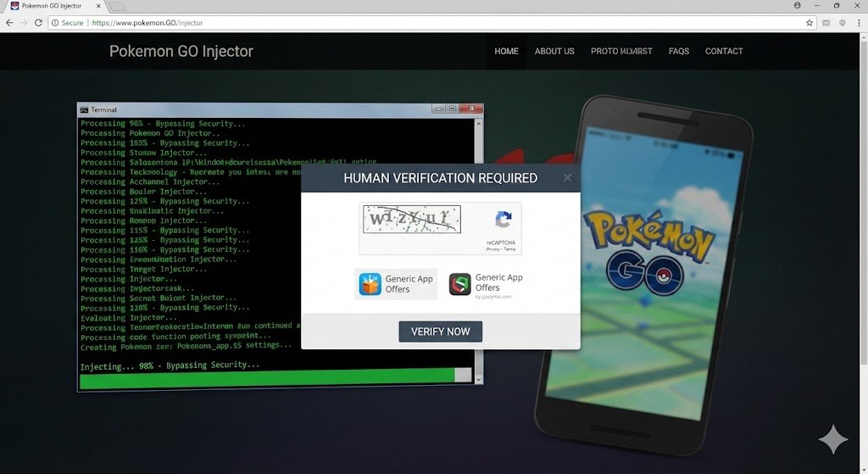Image resolution: width=868 pixels, height=474 pixels.
Task: Click the Terminal window title icon
Action: click(84, 109)
